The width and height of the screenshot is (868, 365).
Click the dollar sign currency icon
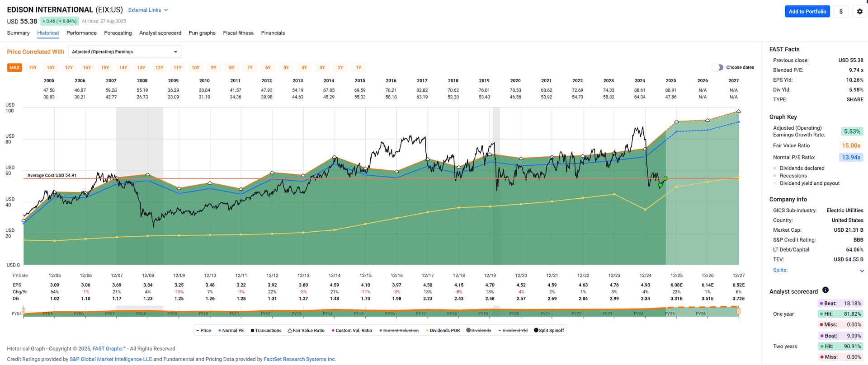pos(841,12)
